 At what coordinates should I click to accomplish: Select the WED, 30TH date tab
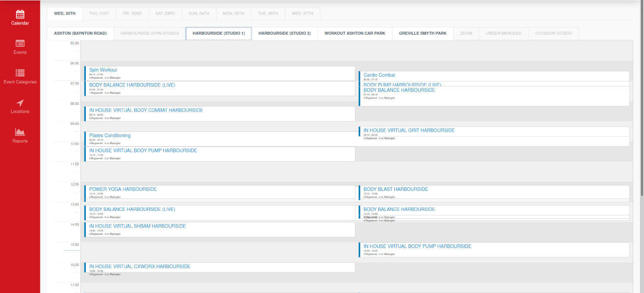tap(65, 14)
